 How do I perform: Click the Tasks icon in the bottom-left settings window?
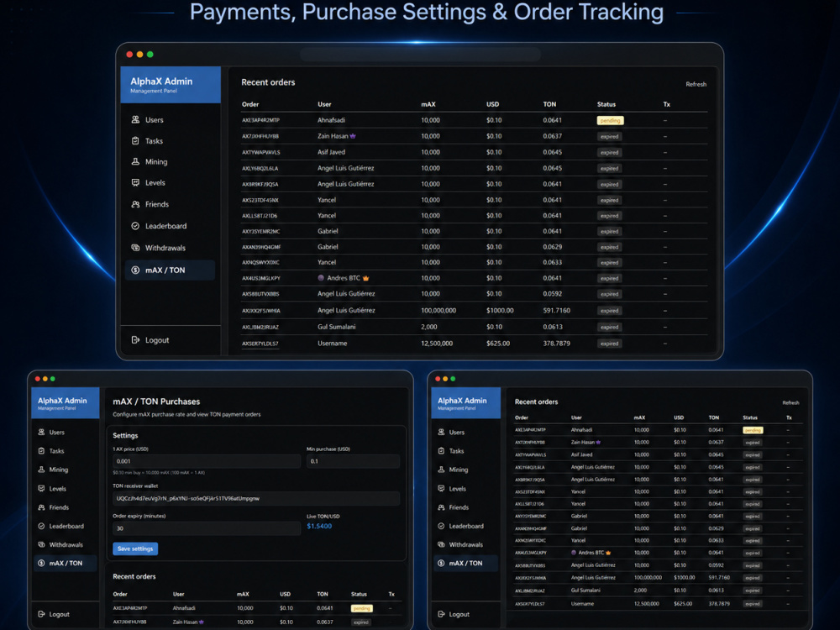point(41,450)
